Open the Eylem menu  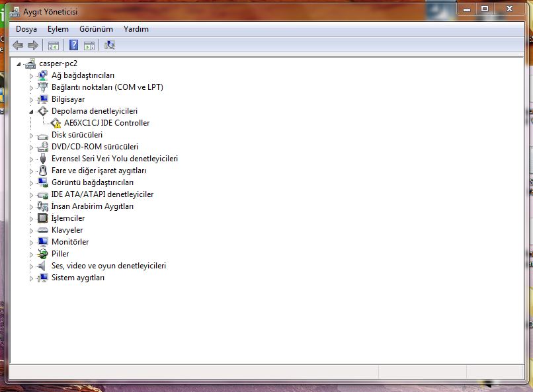[x=58, y=29]
